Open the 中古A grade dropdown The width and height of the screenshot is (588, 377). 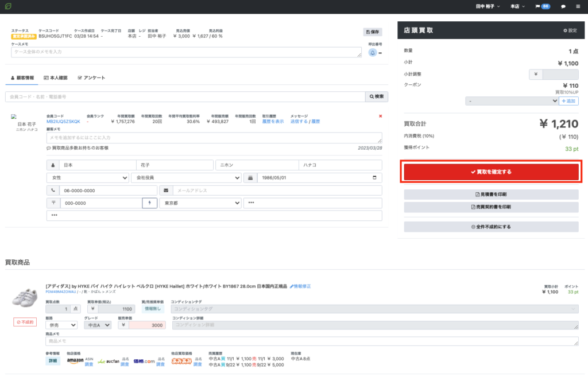[98, 325]
